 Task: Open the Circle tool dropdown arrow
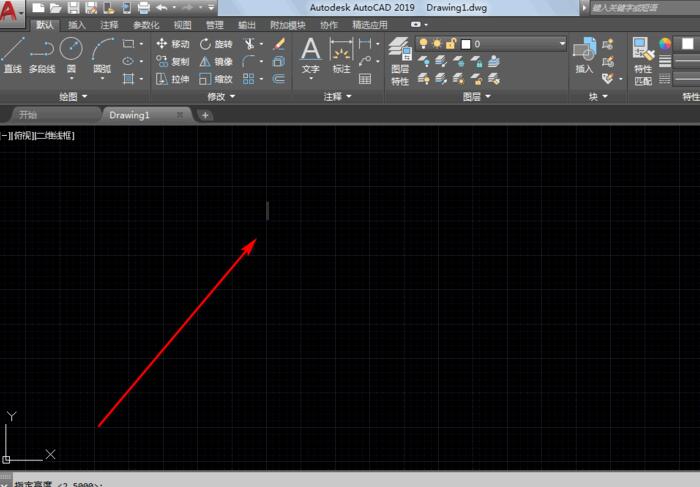[x=71, y=79]
